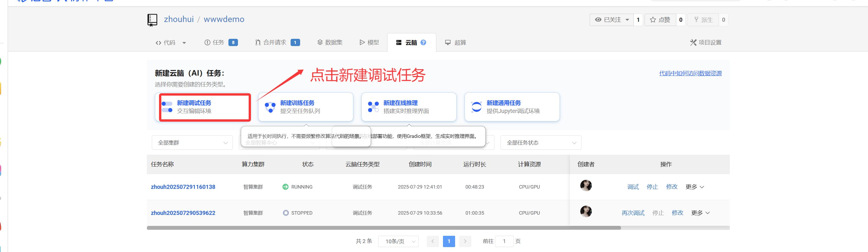The height and width of the screenshot is (252, 868).
Task: Click the star icon on 点赞
Action: coord(653,20)
